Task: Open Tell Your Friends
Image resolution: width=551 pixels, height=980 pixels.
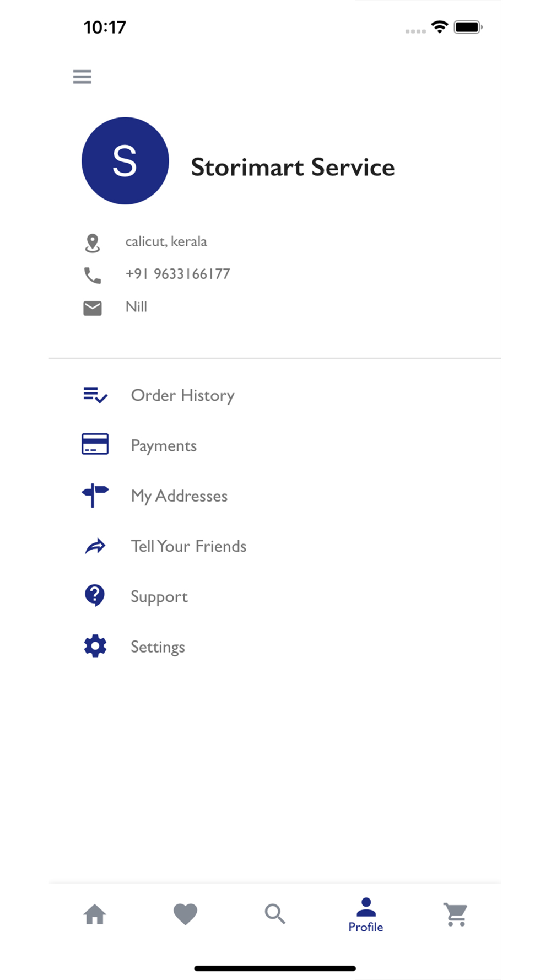Action: (188, 546)
